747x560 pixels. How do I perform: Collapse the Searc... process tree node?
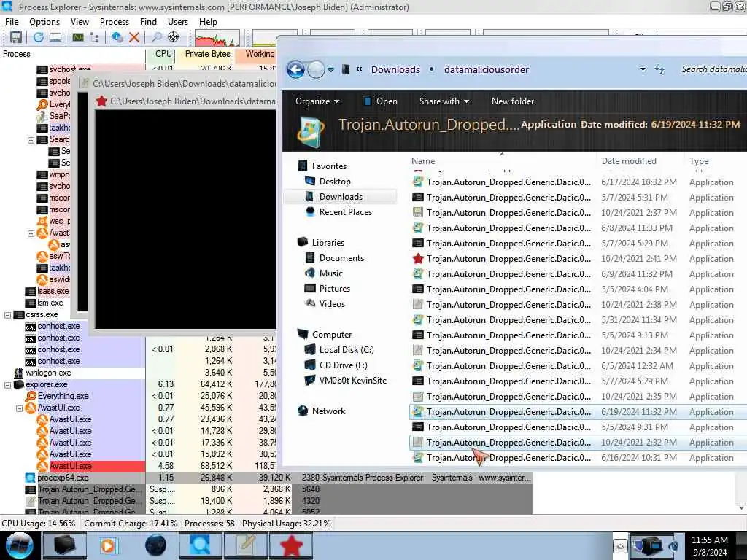click(31, 140)
